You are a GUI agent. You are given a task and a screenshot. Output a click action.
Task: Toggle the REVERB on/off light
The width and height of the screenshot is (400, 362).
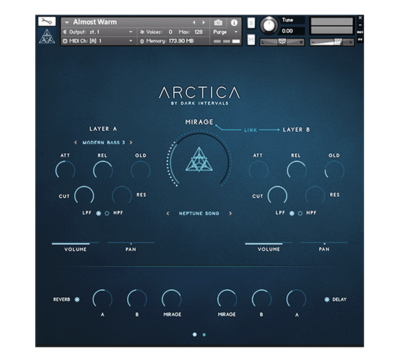point(77,299)
